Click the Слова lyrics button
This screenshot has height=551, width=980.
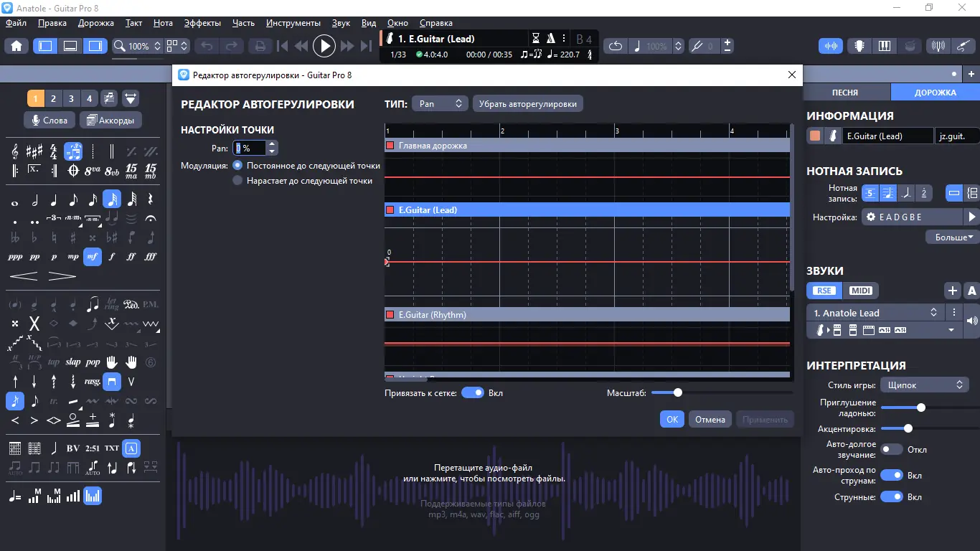pyautogui.click(x=50, y=120)
